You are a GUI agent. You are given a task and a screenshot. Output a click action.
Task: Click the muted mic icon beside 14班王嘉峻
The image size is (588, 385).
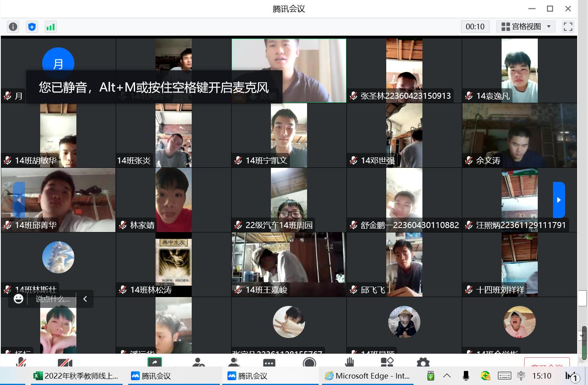click(x=238, y=290)
